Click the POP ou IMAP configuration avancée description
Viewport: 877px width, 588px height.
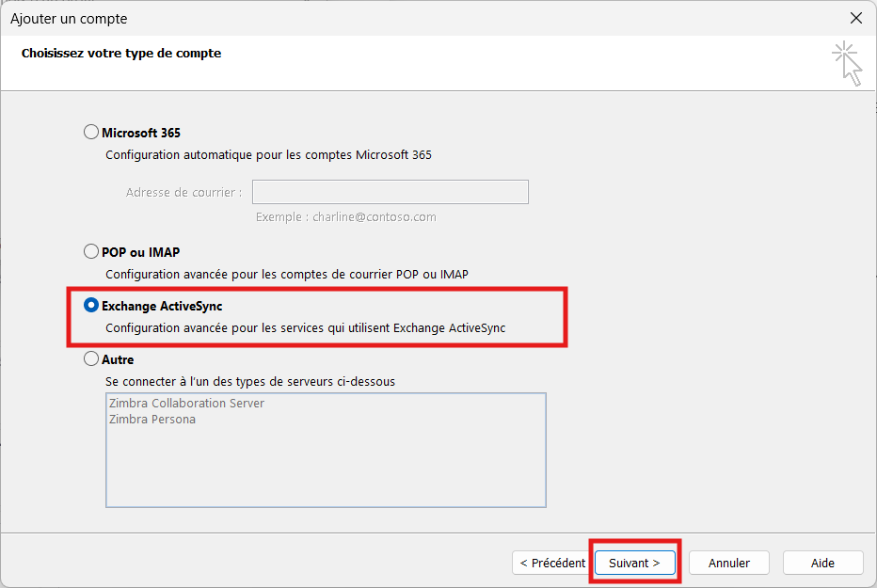coord(286,275)
